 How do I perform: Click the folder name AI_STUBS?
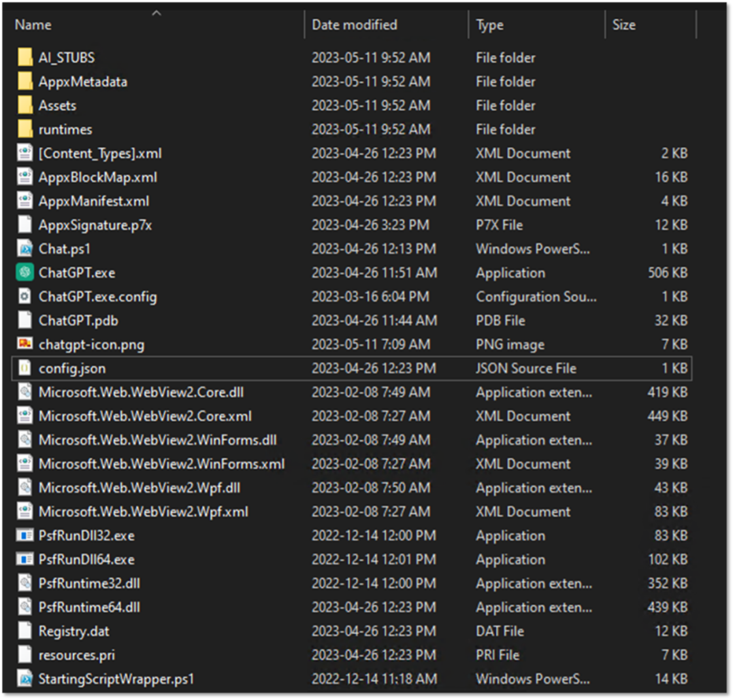pos(67,58)
